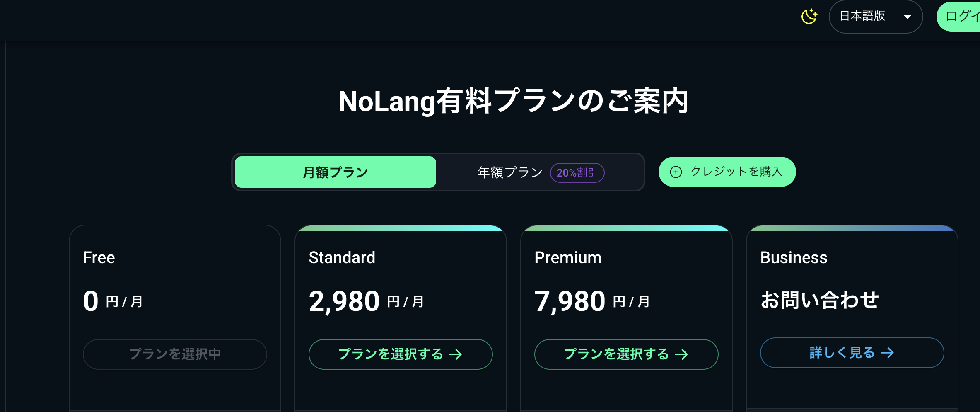Click the arrow icon in the Premium plan button

coord(681,354)
